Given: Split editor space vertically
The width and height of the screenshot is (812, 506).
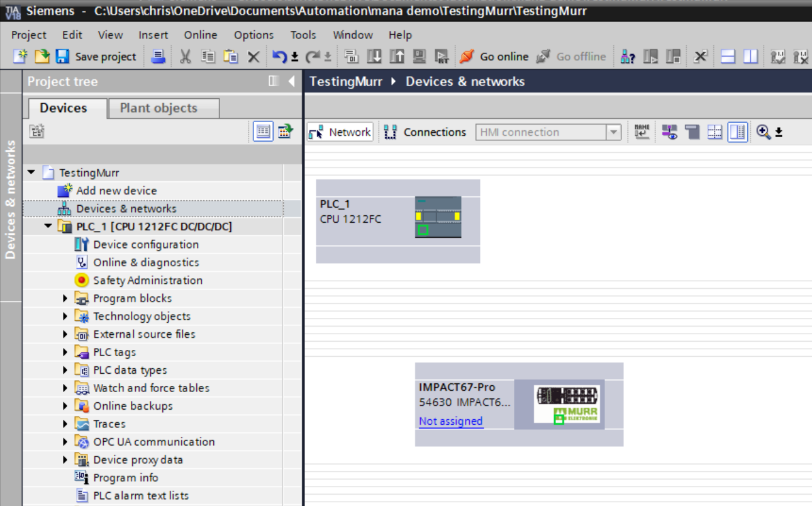Looking at the screenshot, I should tap(750, 57).
